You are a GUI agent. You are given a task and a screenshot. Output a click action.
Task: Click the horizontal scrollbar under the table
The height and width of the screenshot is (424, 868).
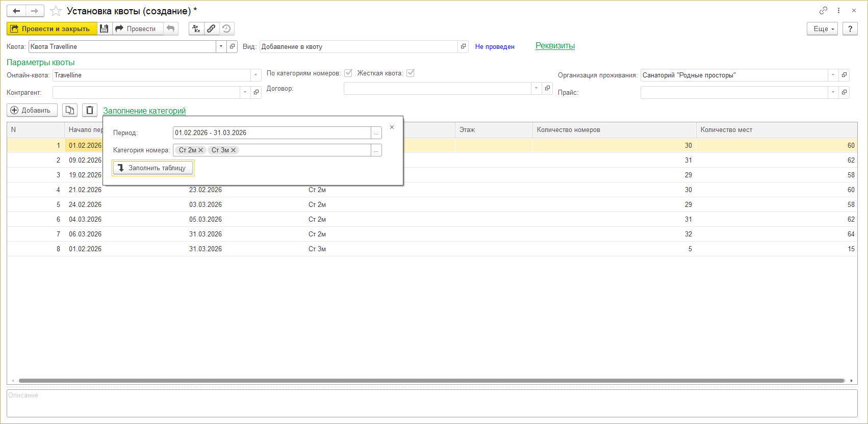(x=431, y=381)
